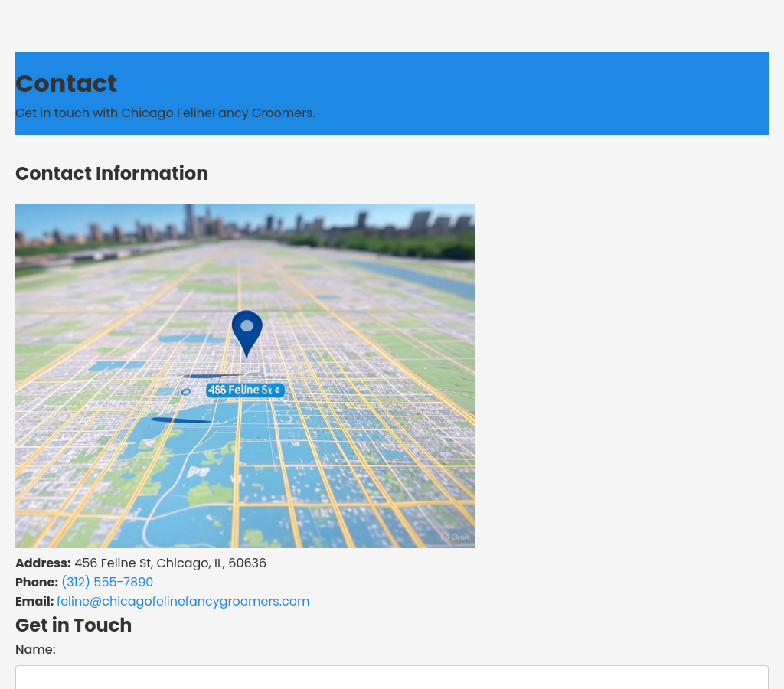
Task: Click the "Get in touch with Chicago FelineFancy Groomers" subtitle
Action: [x=165, y=113]
